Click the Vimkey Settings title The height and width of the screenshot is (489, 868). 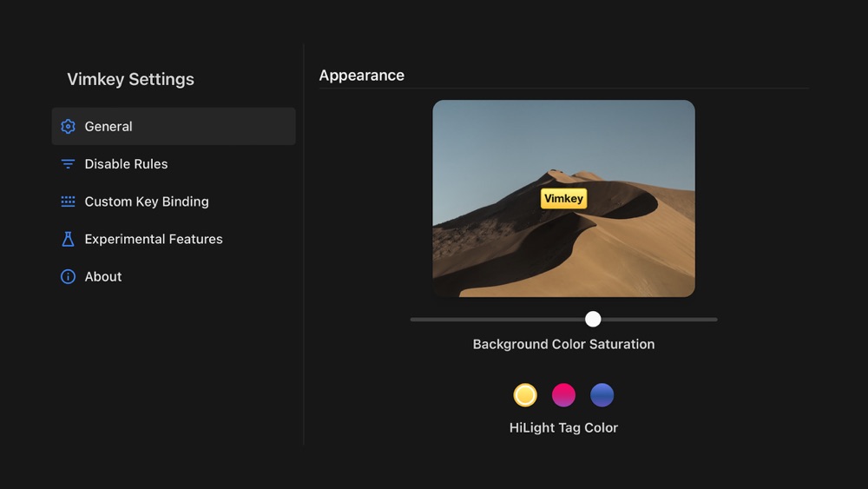pos(131,79)
